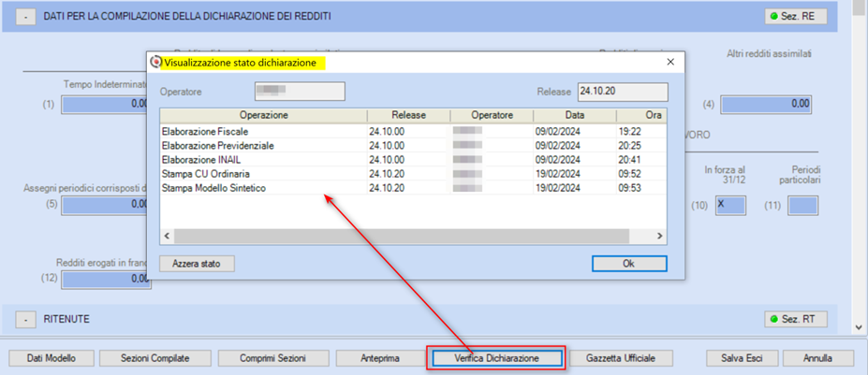Image resolution: width=868 pixels, height=375 pixels.
Task: Sort by the Operatore column header
Action: click(x=492, y=115)
